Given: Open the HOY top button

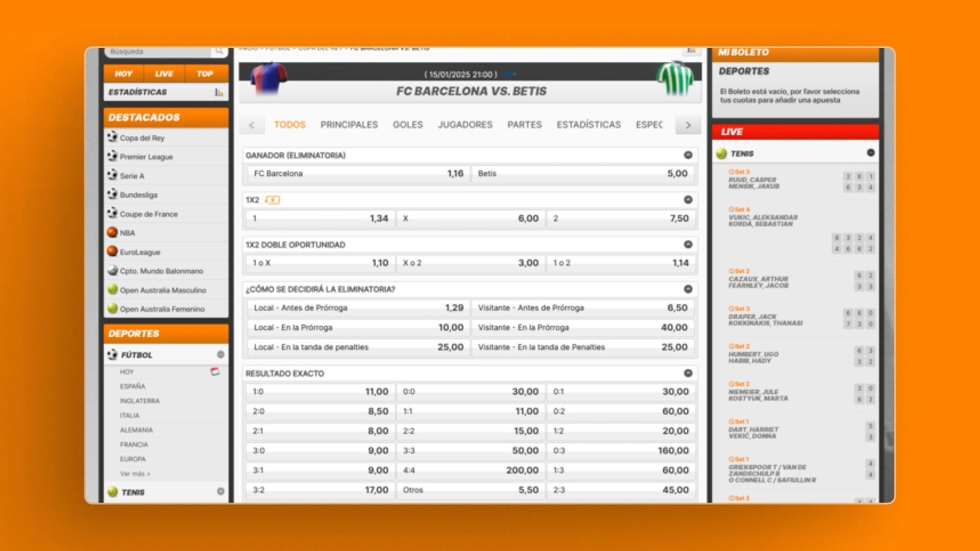Looking at the screenshot, I should click(124, 73).
